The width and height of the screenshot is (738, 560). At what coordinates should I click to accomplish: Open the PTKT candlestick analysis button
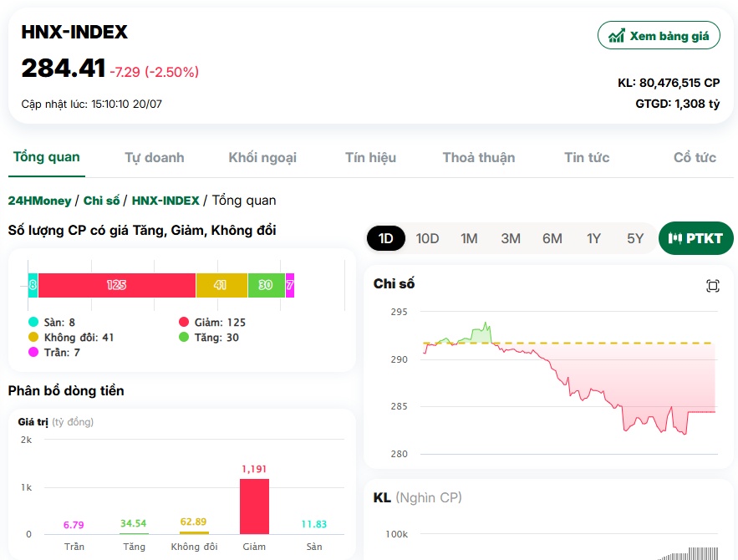tap(695, 238)
